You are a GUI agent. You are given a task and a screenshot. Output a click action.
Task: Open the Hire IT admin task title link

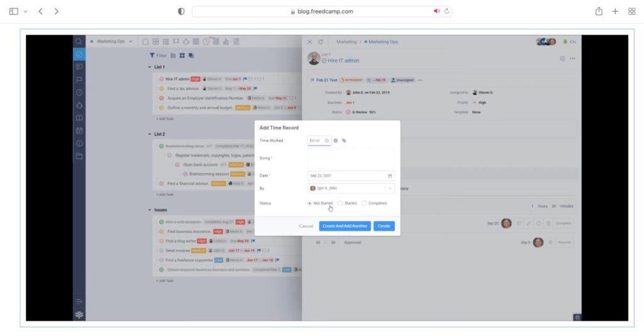[x=343, y=60]
